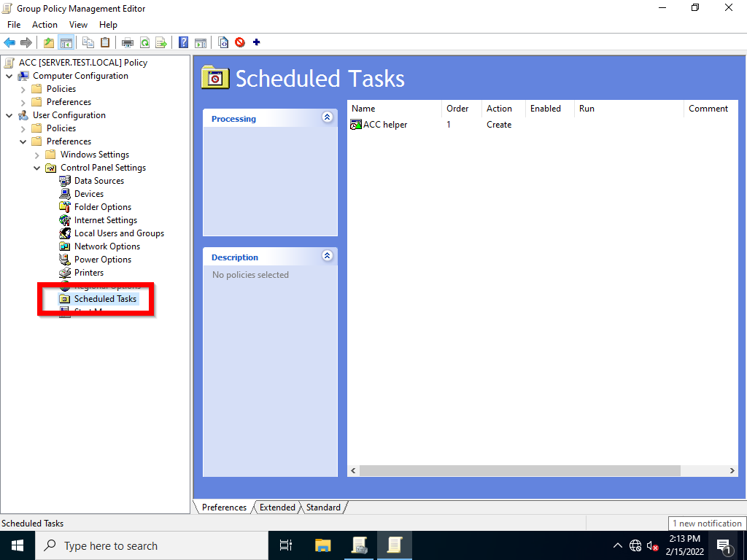Sort by the Enabled column header

pyautogui.click(x=550, y=109)
